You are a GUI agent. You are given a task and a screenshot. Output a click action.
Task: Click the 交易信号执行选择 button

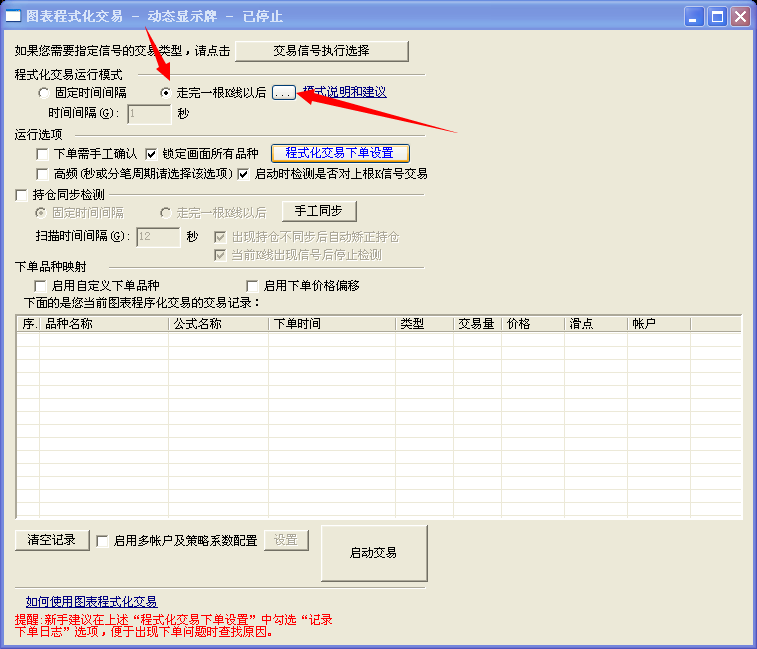pyautogui.click(x=322, y=51)
